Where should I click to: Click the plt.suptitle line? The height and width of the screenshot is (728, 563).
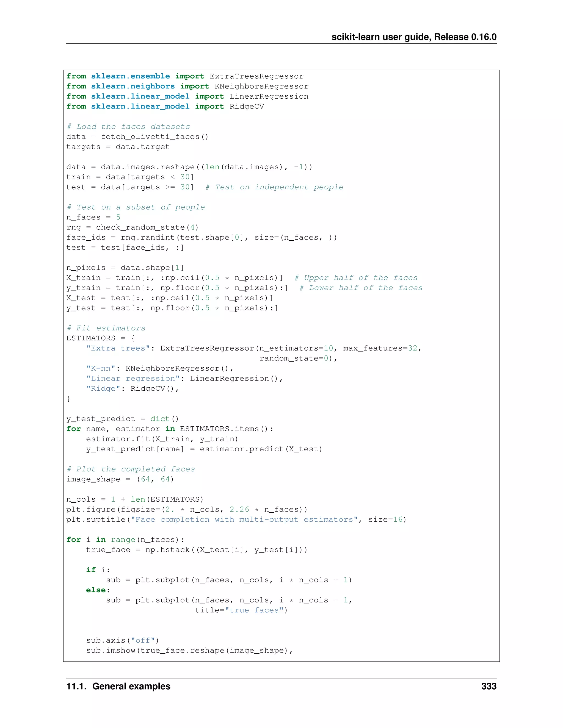point(236,519)
